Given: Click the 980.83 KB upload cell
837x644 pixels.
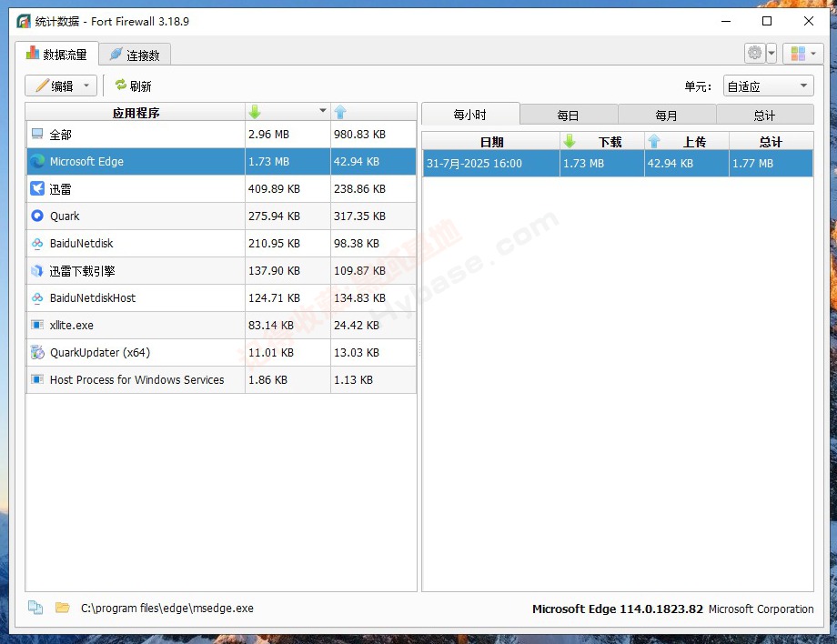Looking at the screenshot, I should point(373,135).
